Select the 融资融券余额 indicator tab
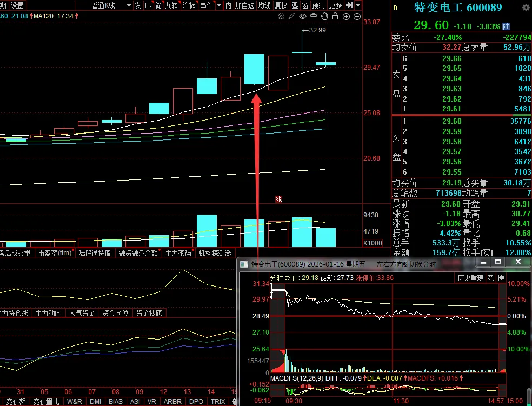This screenshot has width=532, height=406. [138, 253]
